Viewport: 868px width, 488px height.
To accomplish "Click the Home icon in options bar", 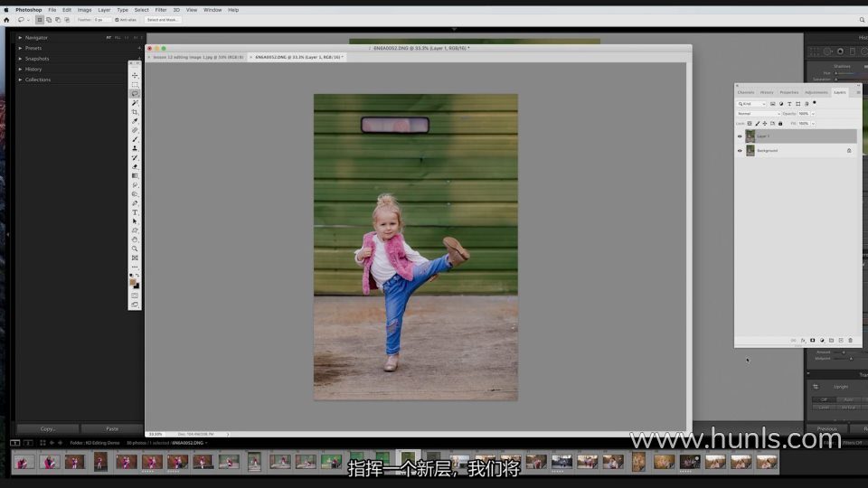I will pyautogui.click(x=6, y=20).
